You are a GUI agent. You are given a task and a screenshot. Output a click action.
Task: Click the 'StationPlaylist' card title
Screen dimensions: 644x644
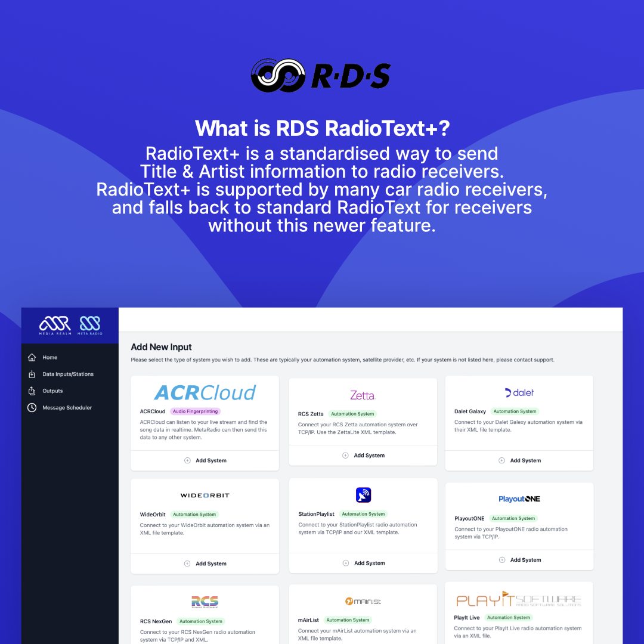click(316, 514)
